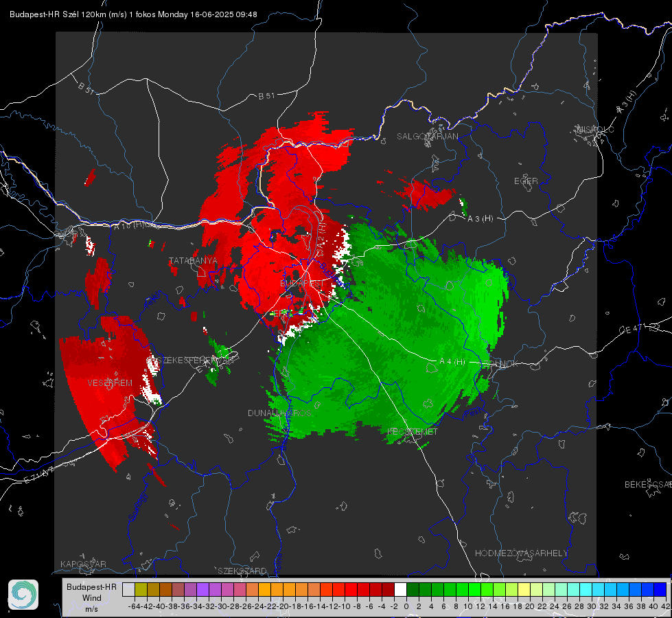
Task: Click the TATABÁNYA city label
Action: 194,261
